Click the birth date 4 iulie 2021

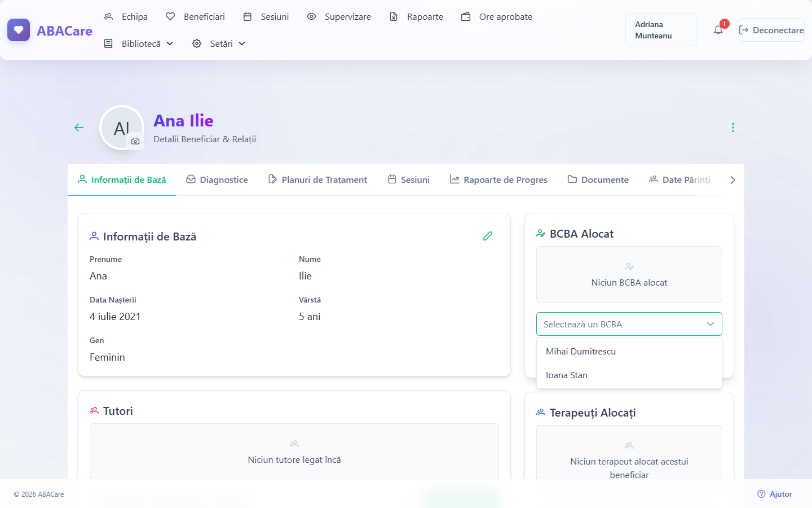[x=115, y=317]
